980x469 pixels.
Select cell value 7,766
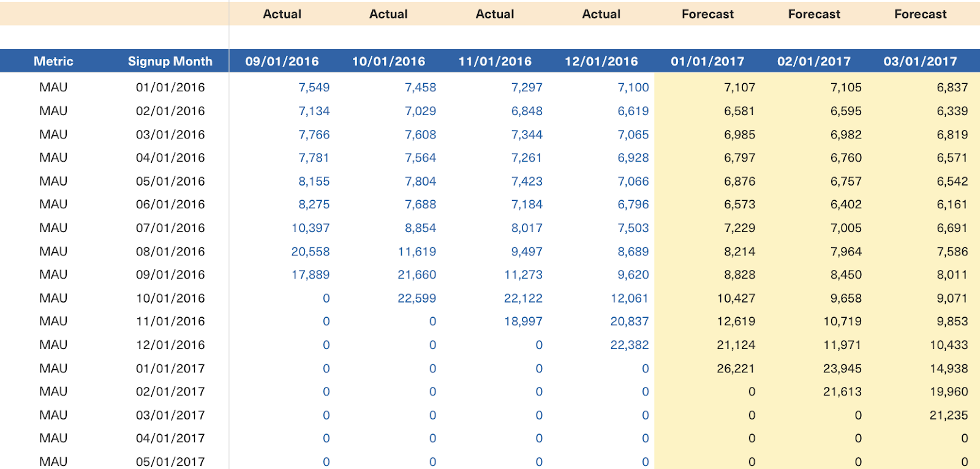coord(314,135)
